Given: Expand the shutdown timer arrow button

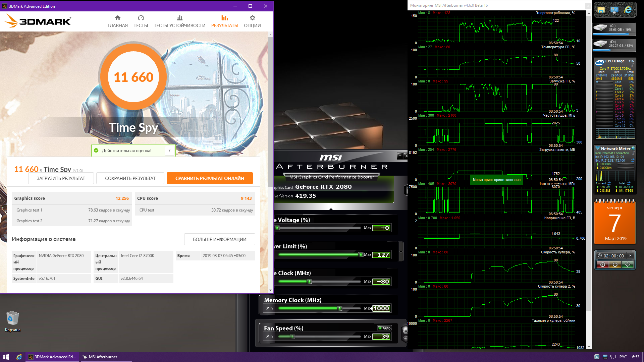Looking at the screenshot, I should click(630, 256).
